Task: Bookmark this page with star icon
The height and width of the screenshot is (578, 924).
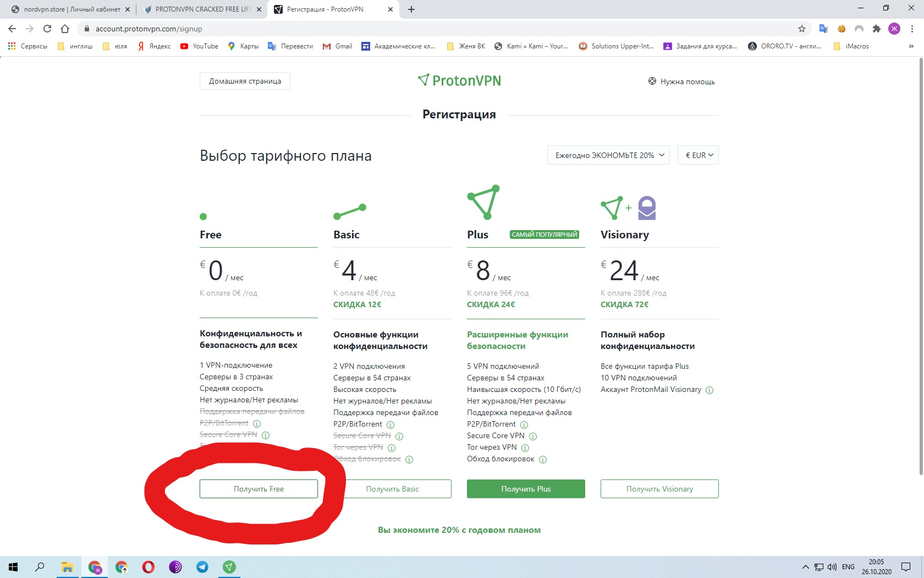Action: [x=802, y=29]
